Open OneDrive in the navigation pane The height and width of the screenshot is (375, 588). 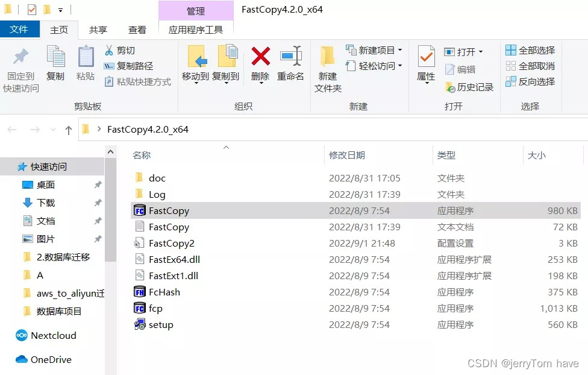43,359
